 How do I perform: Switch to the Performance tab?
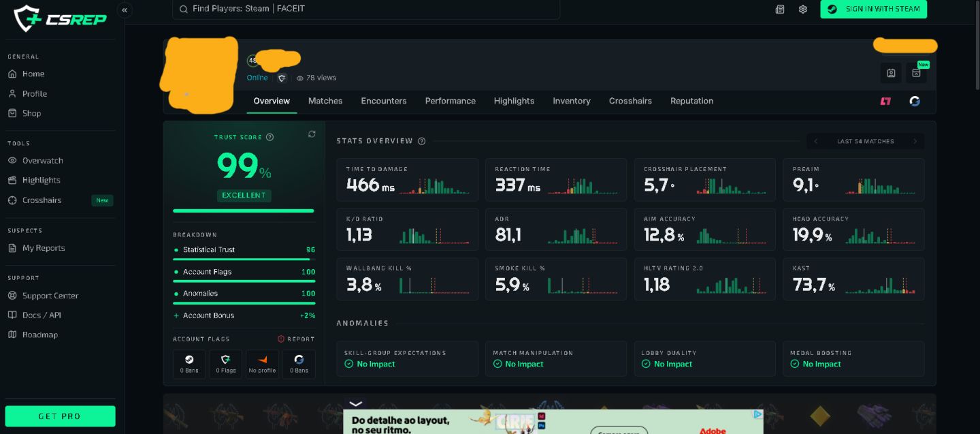451,101
